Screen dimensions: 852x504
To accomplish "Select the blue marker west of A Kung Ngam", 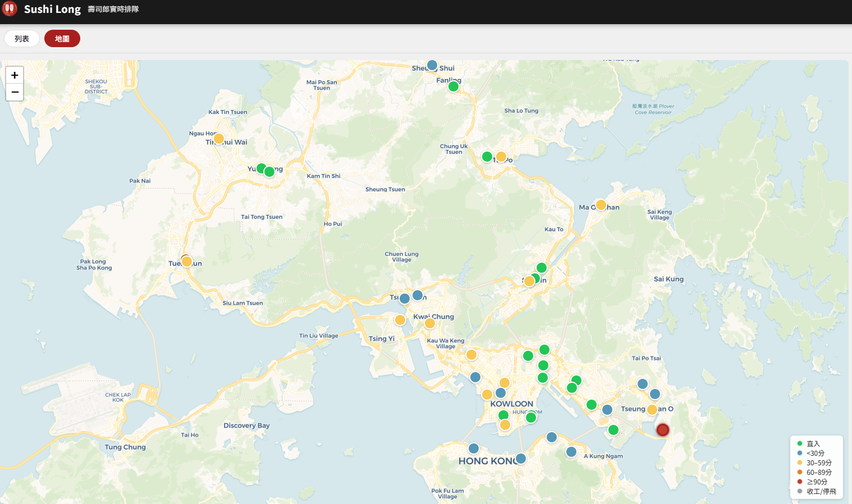I will pyautogui.click(x=571, y=452).
